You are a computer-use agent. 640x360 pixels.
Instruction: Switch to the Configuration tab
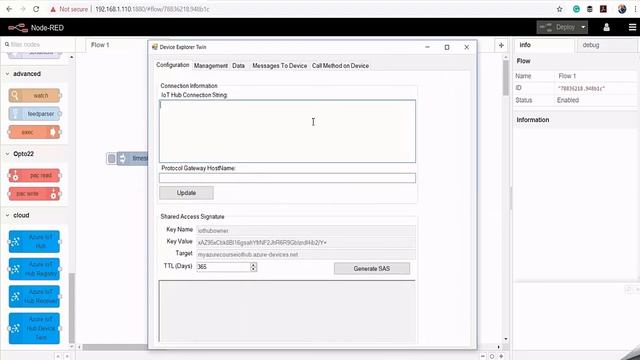173,65
